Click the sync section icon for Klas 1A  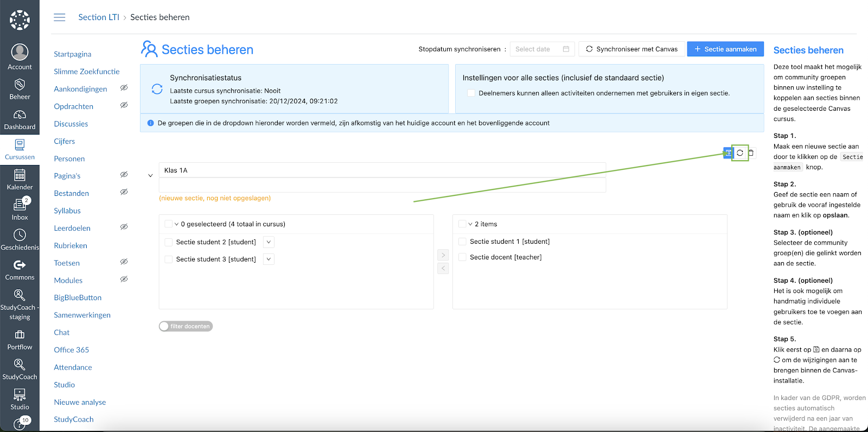click(x=740, y=153)
